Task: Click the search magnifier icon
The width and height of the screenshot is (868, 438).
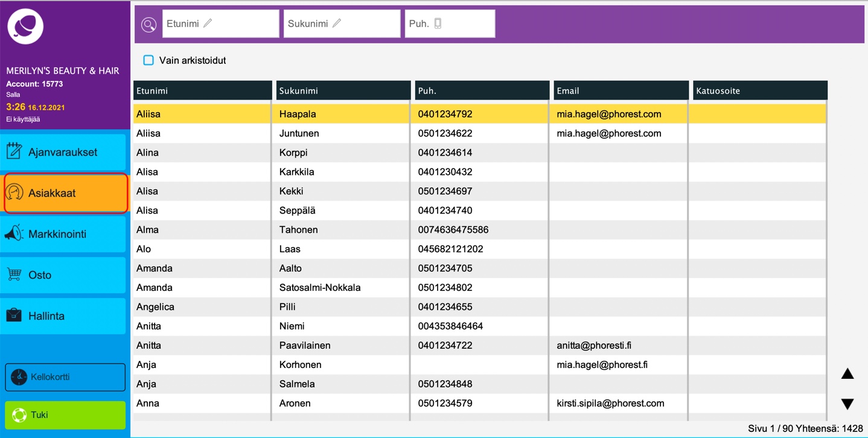Action: pyautogui.click(x=148, y=24)
